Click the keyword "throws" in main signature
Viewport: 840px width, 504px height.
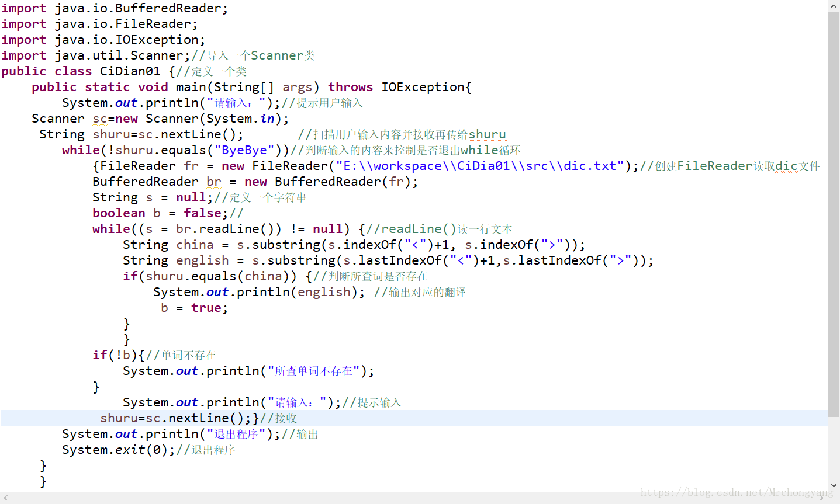(x=351, y=87)
